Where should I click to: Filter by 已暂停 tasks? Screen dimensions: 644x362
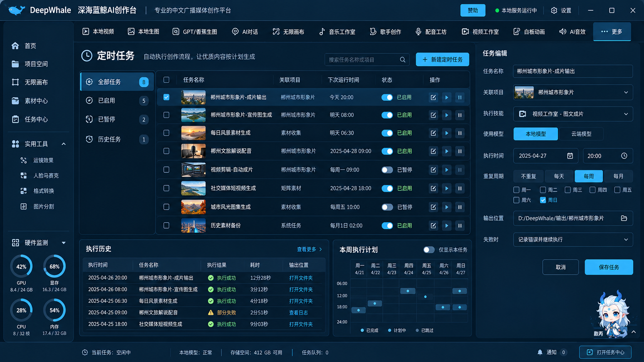117,119
